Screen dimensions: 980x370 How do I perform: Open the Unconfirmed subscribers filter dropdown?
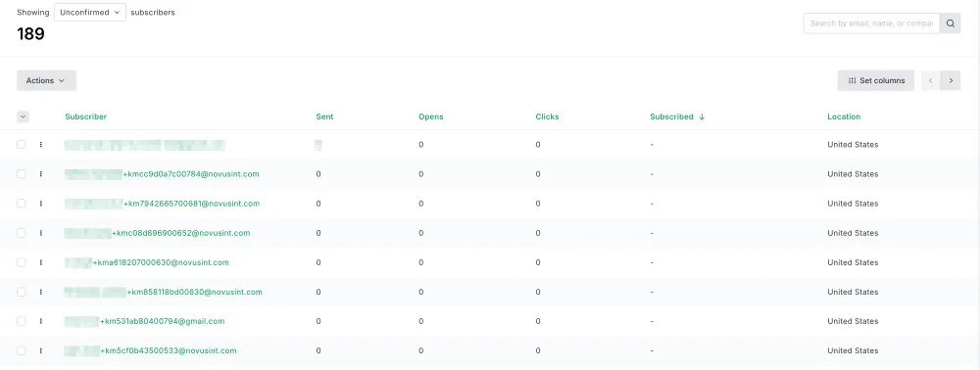pyautogui.click(x=90, y=13)
